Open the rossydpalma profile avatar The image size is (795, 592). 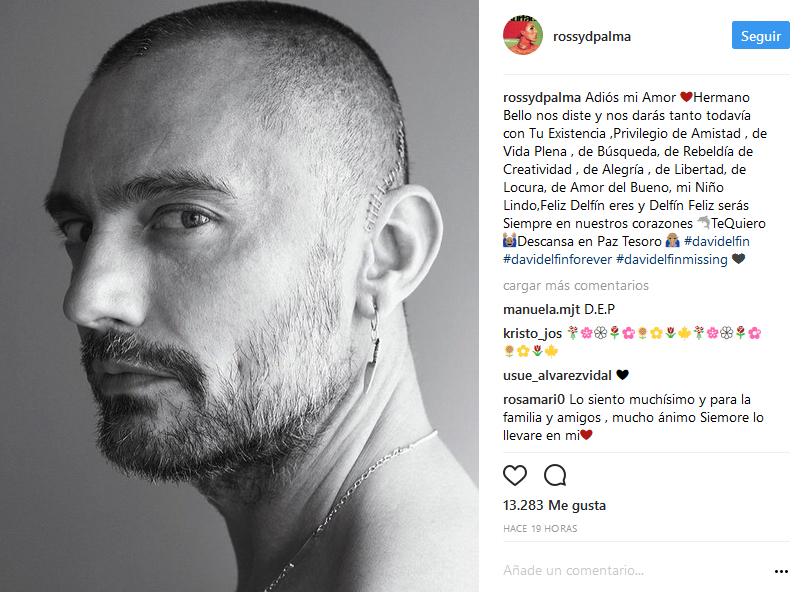coord(523,35)
